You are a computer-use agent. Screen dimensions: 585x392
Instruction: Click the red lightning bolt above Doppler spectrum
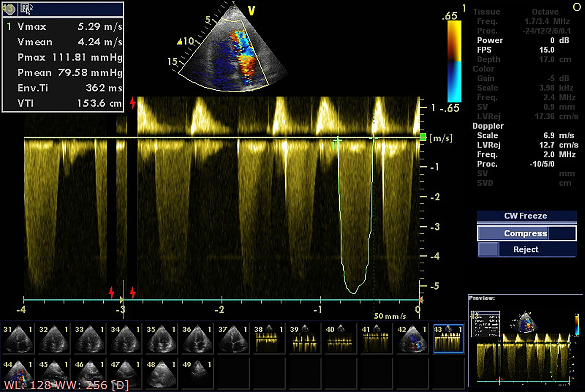click(x=133, y=103)
